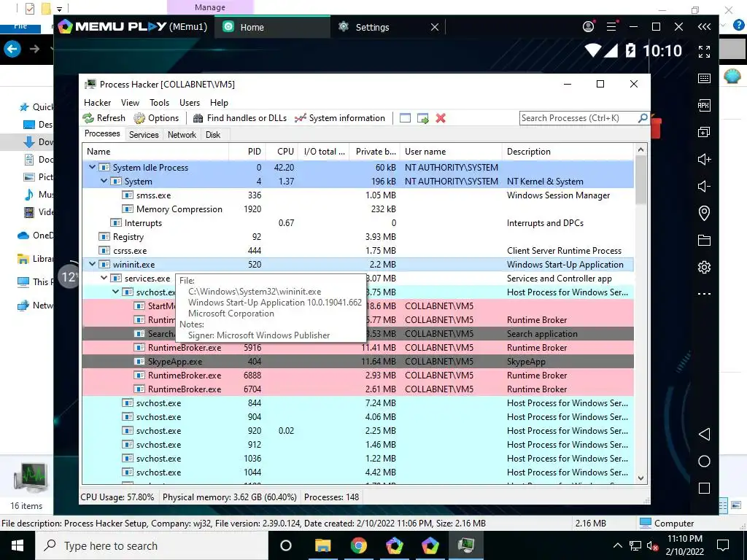Open the MEmu shared folder icon
The width and height of the screenshot is (747, 560).
[x=704, y=240]
